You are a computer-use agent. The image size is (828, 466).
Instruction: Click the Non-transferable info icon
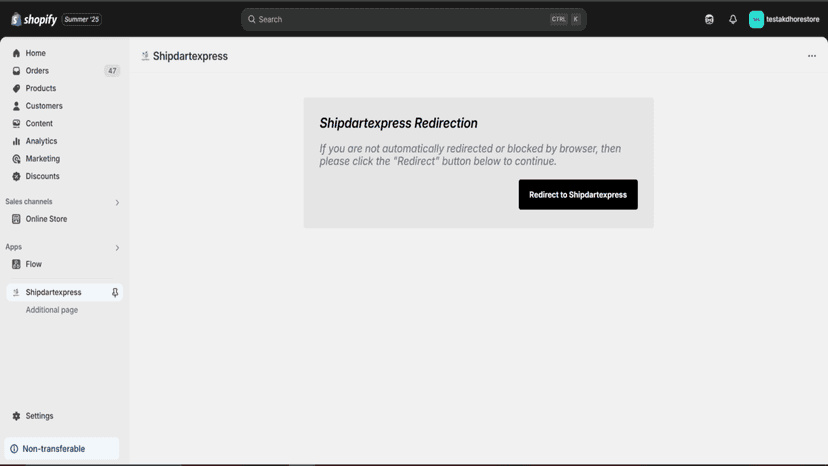14,449
